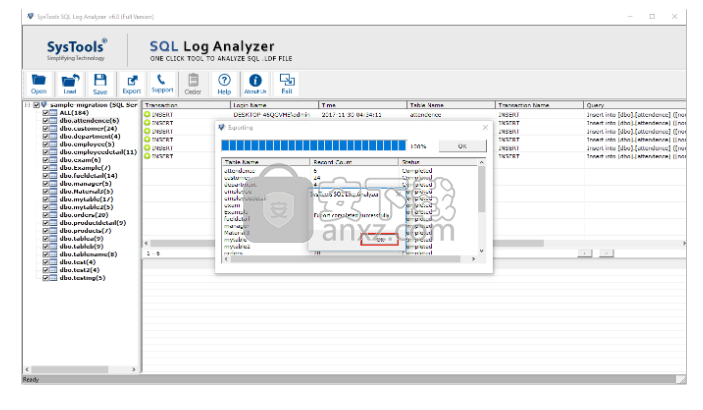Screen dimensions: 703x410
Task: Click the SysTools logo in the Exporting title bar
Action: point(221,127)
